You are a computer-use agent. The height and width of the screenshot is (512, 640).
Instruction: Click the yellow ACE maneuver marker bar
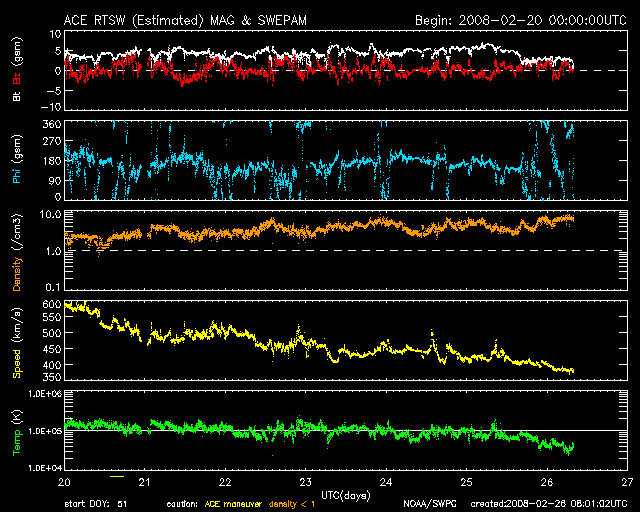point(117,476)
